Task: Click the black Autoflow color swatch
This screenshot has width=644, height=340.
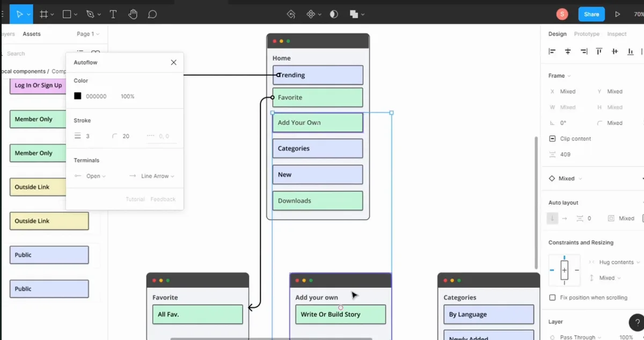Action: pyautogui.click(x=78, y=96)
